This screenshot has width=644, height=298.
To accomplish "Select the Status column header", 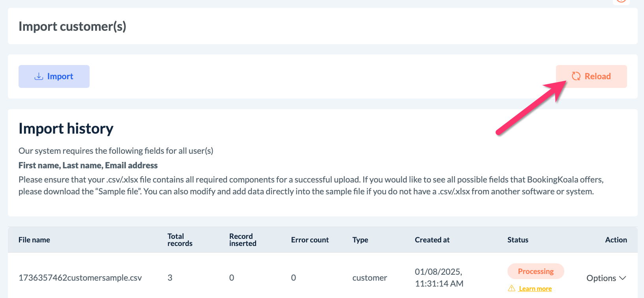I will click(x=518, y=240).
